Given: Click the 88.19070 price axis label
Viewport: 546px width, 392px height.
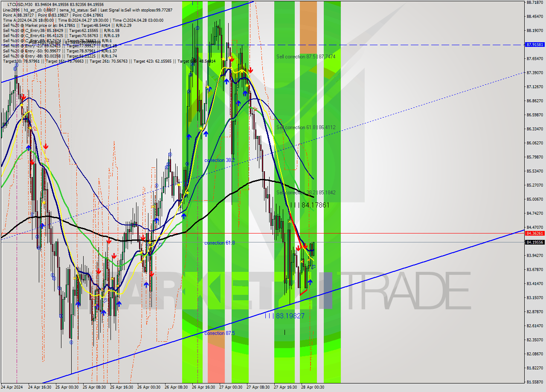Looking at the screenshot, I should [534, 30].
